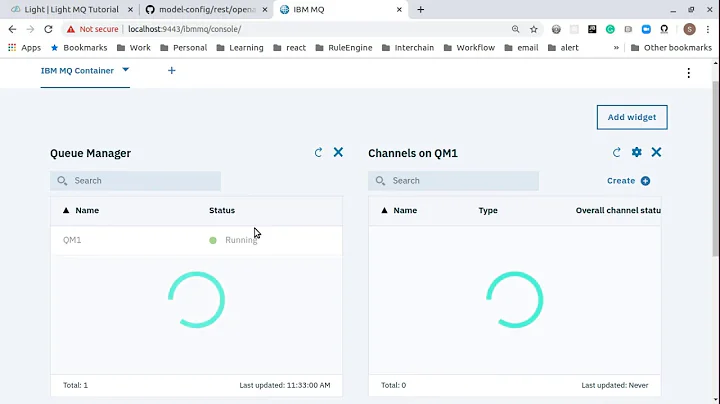Go back in browser history
This screenshot has width=720, height=404.
[12, 29]
